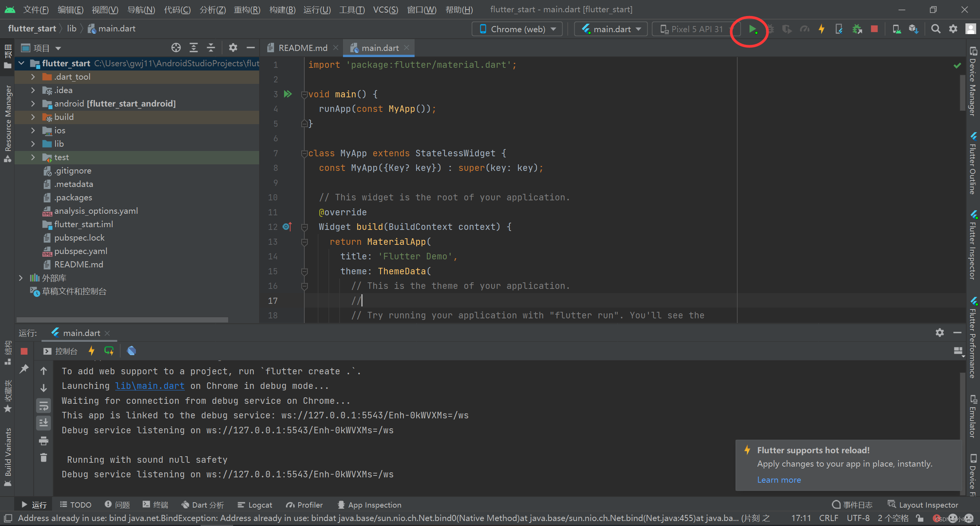Select pubspec.yaml in project tree
Image resolution: width=980 pixels, height=526 pixels.
click(x=80, y=251)
